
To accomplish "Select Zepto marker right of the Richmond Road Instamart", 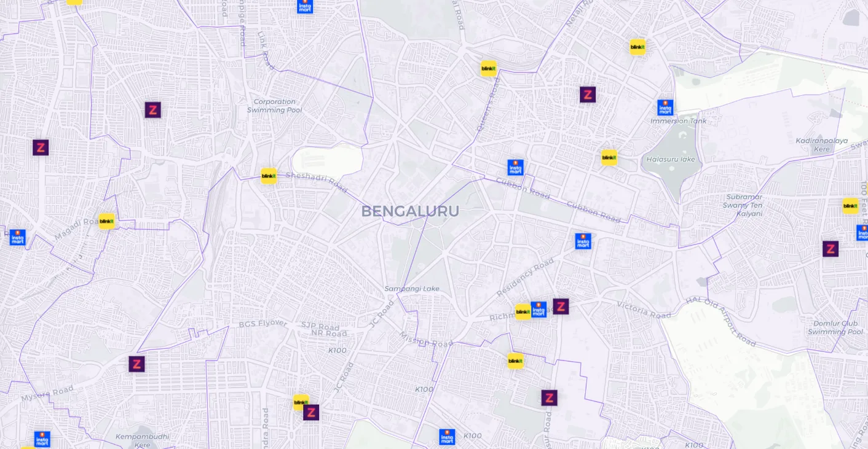I will point(561,306).
